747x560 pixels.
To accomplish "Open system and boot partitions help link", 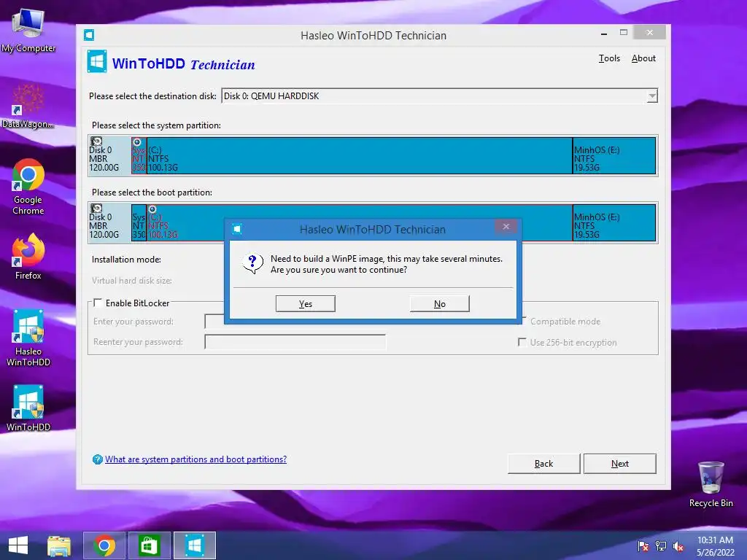I will 196,459.
